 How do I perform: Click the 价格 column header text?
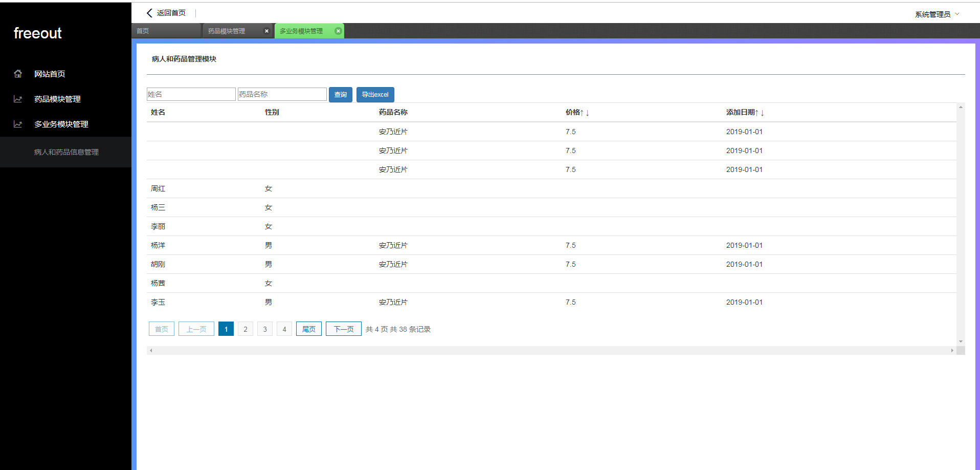point(573,112)
